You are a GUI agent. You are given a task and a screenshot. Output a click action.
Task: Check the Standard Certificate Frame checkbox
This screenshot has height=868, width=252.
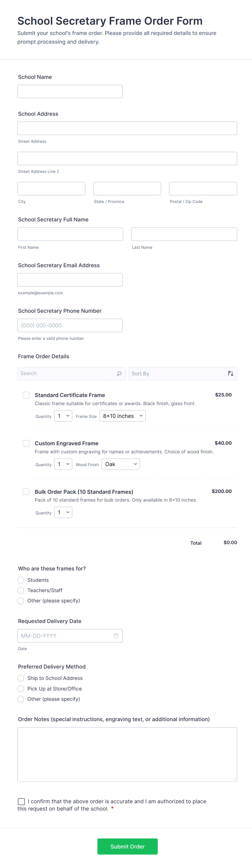coord(26,395)
